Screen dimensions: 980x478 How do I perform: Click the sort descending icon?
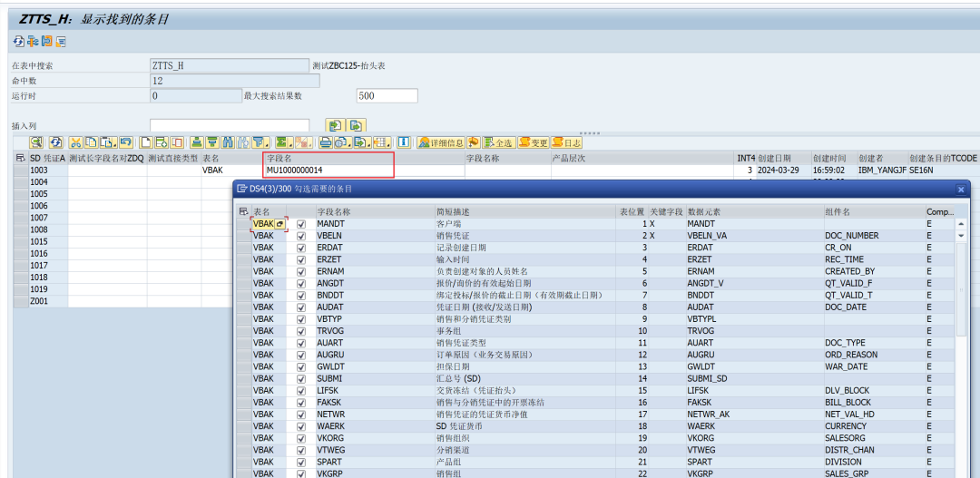212,142
